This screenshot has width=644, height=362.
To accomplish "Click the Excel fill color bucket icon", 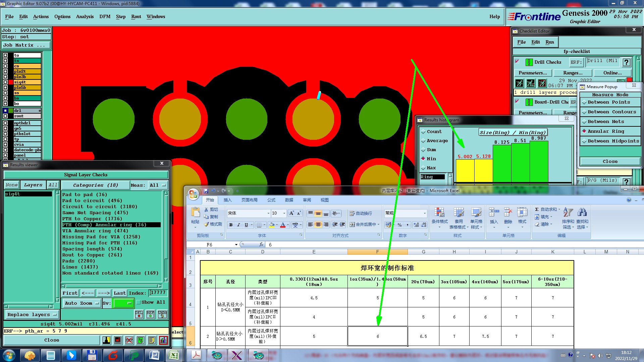I will coord(272,225).
